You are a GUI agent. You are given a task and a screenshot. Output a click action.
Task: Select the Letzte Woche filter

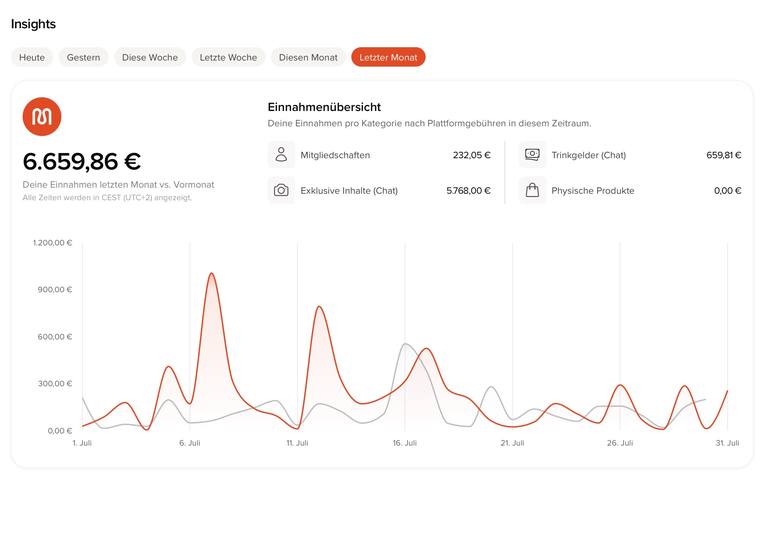click(228, 57)
